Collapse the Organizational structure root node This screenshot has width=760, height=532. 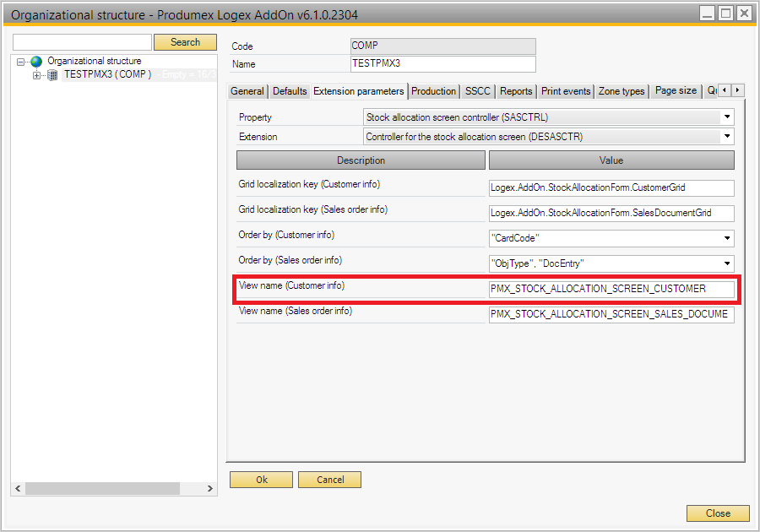(x=21, y=62)
